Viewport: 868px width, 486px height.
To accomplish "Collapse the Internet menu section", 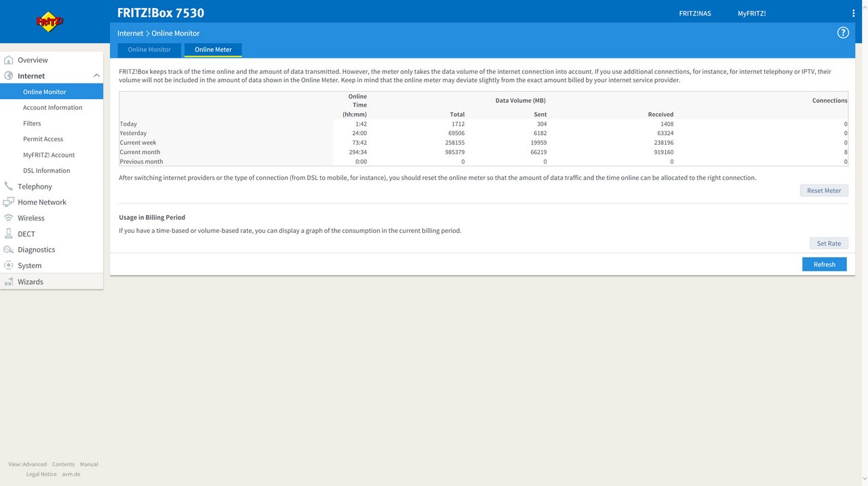I will pyautogui.click(x=96, y=76).
